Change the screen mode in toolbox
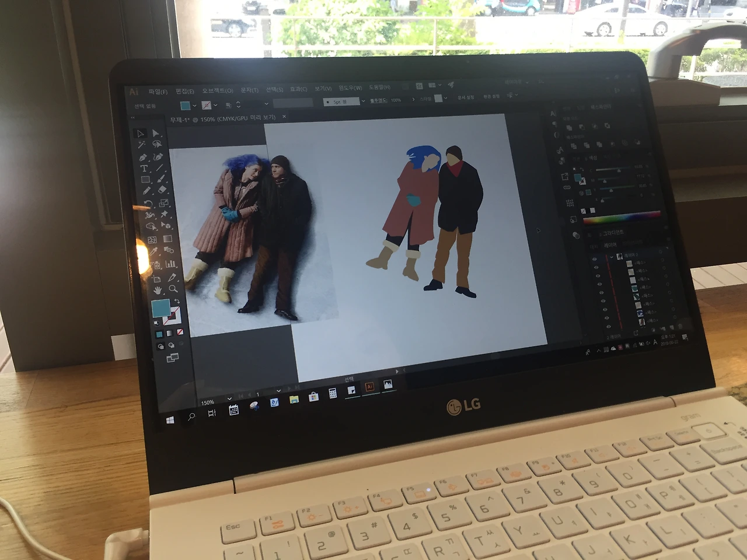Screen dimensions: 747x560 point(172,358)
